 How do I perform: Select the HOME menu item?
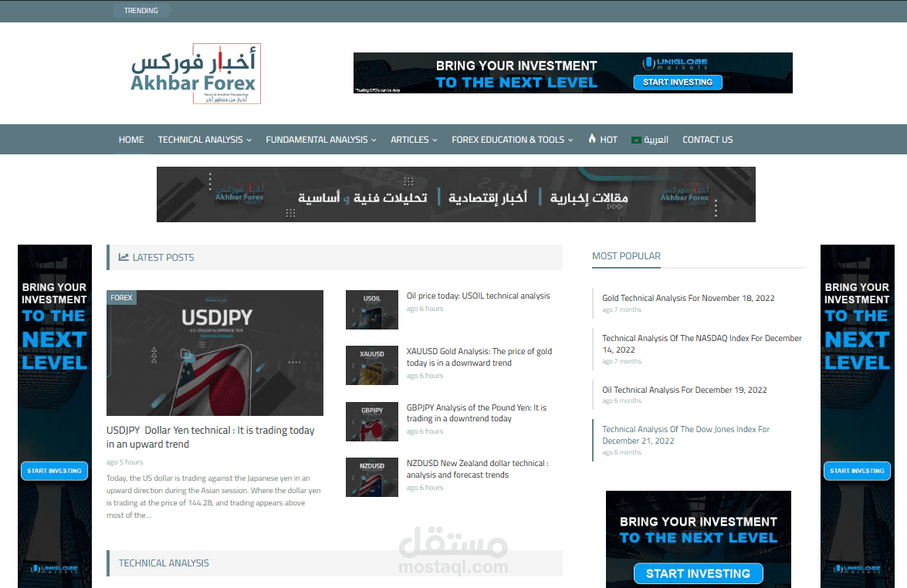(x=131, y=140)
